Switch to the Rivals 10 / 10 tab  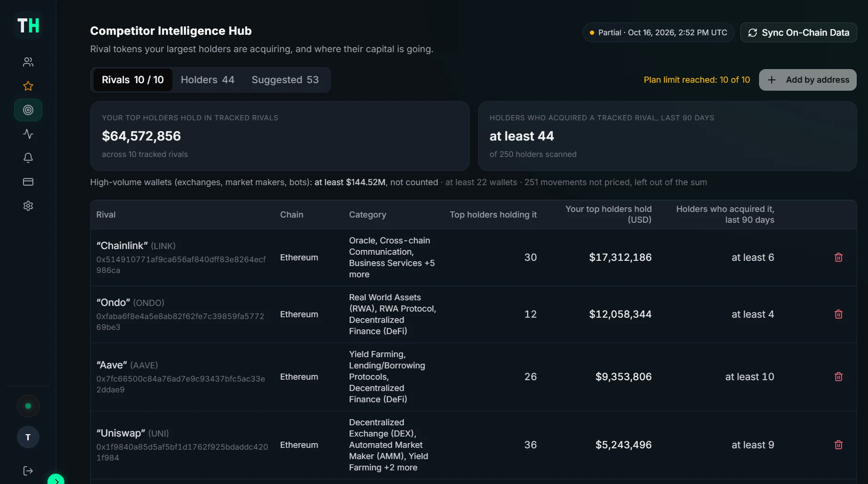pyautogui.click(x=133, y=80)
